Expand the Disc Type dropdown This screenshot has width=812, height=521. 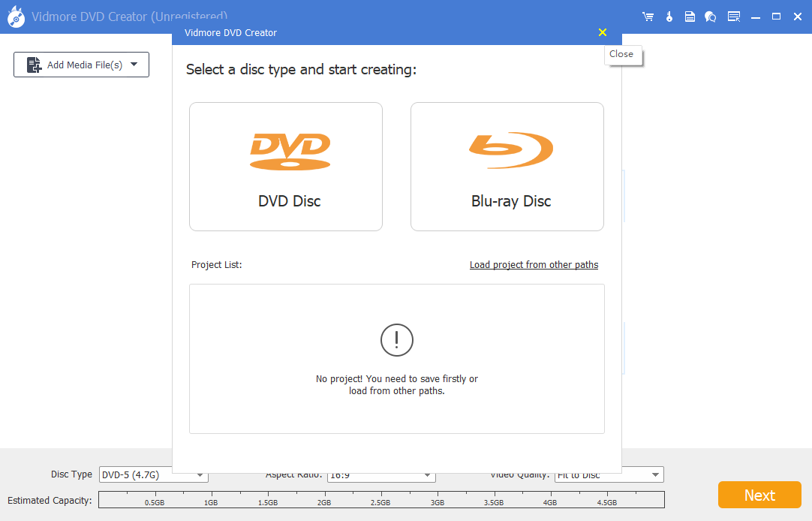point(200,474)
